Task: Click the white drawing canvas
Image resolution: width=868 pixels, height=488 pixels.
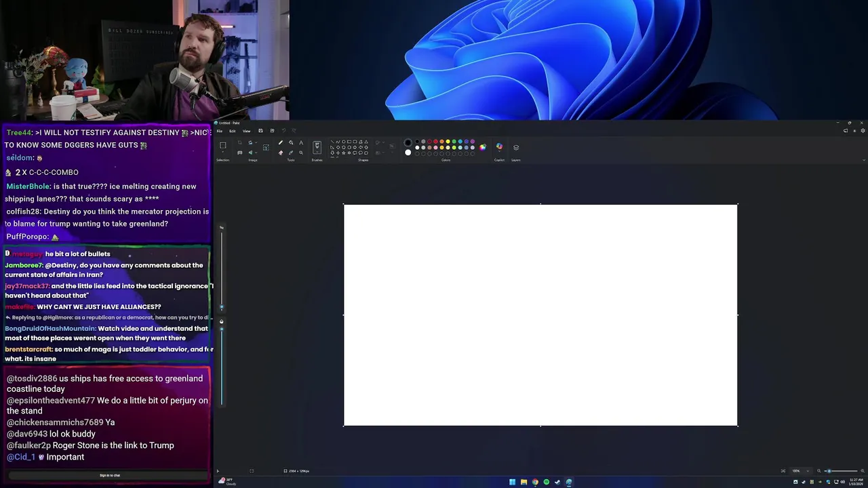Action: pos(540,315)
